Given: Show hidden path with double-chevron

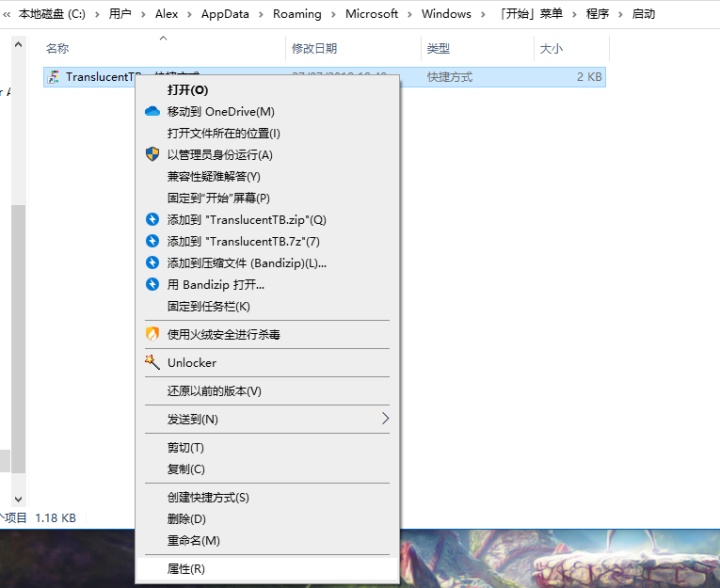Looking at the screenshot, I should click(6, 15).
